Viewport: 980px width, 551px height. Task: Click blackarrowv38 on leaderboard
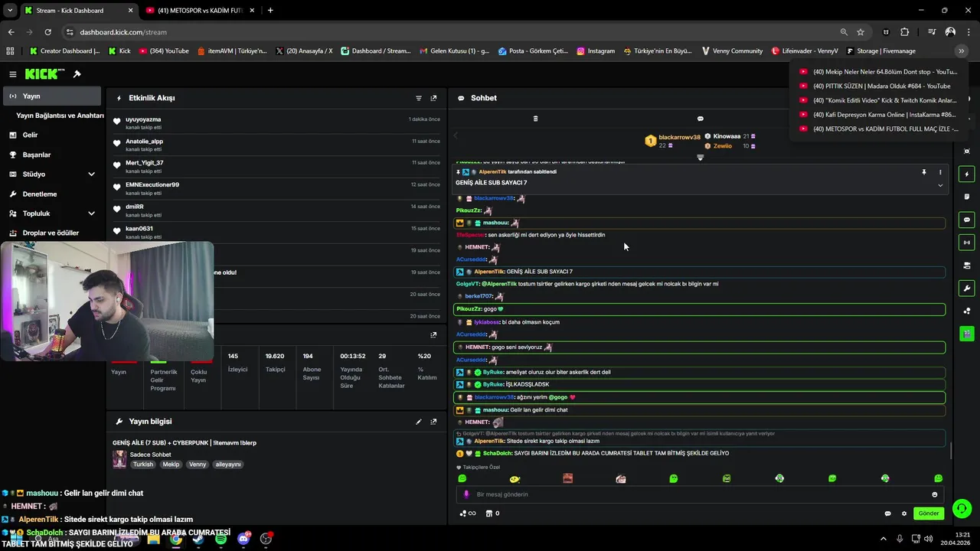click(679, 137)
